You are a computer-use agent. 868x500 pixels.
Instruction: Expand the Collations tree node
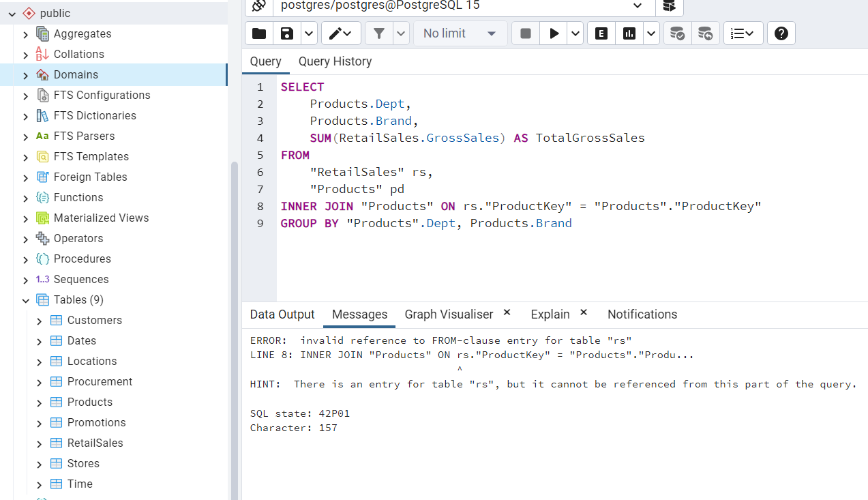(26, 55)
